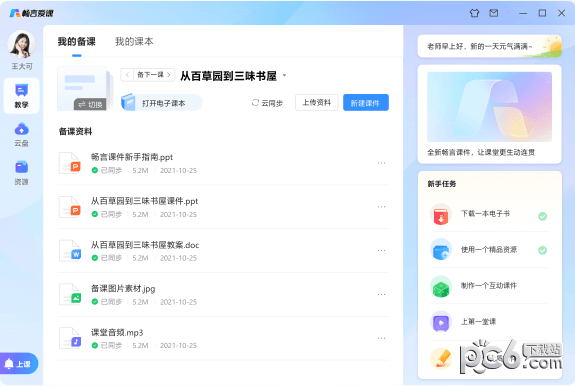The width and height of the screenshot is (575, 386).
Task: Click the 制作一个互动课件 task icon
Action: (441, 286)
